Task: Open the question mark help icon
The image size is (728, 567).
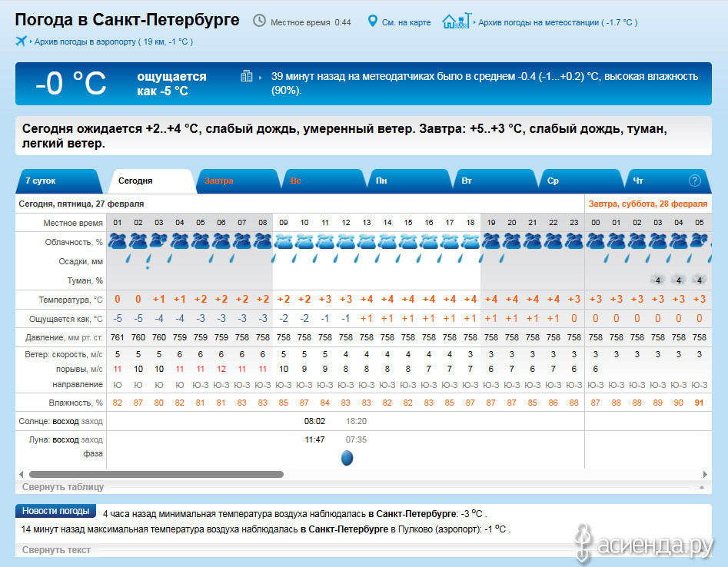Action: 695,181
